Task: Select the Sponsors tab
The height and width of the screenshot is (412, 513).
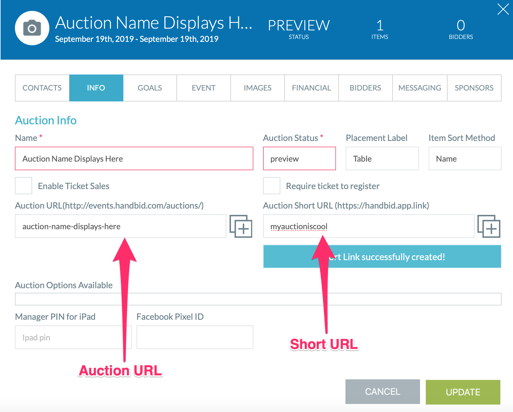Action: click(x=474, y=88)
